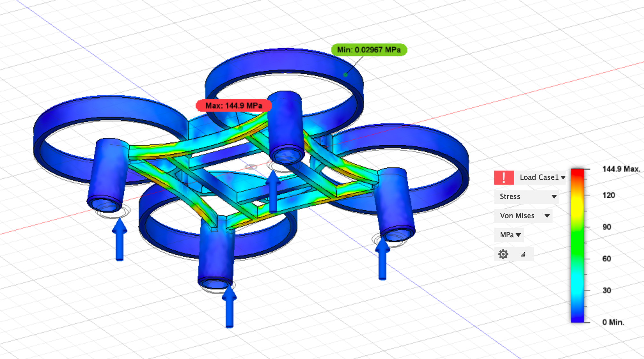644x359 pixels.
Task: Click the shaded triangle display-style icon
Action: click(523, 254)
